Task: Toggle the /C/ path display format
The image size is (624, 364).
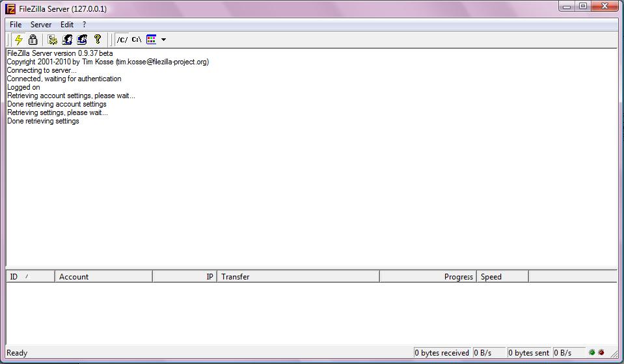Action: pos(122,40)
